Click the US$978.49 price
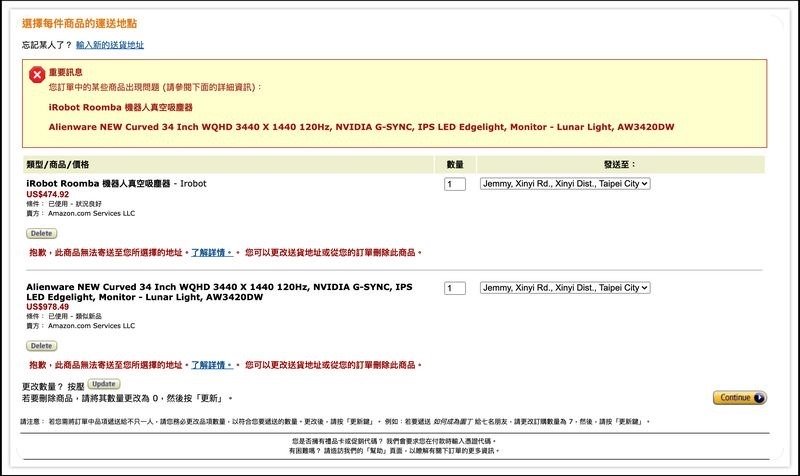 tap(47, 307)
